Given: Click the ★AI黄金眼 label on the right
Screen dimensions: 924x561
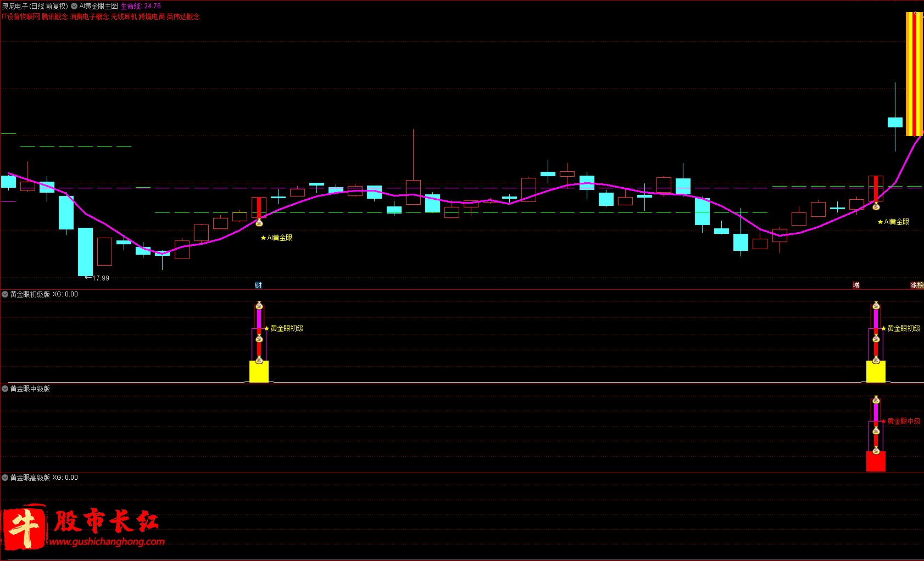Looking at the screenshot, I should pyautogui.click(x=893, y=222).
